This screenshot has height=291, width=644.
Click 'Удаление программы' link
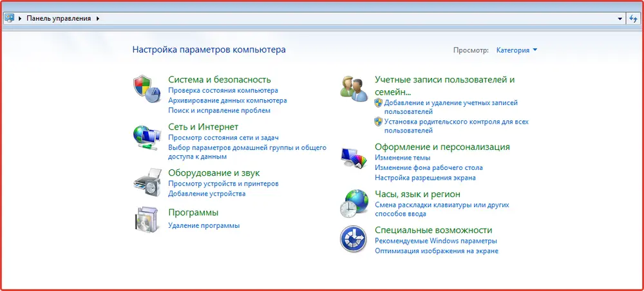(204, 225)
